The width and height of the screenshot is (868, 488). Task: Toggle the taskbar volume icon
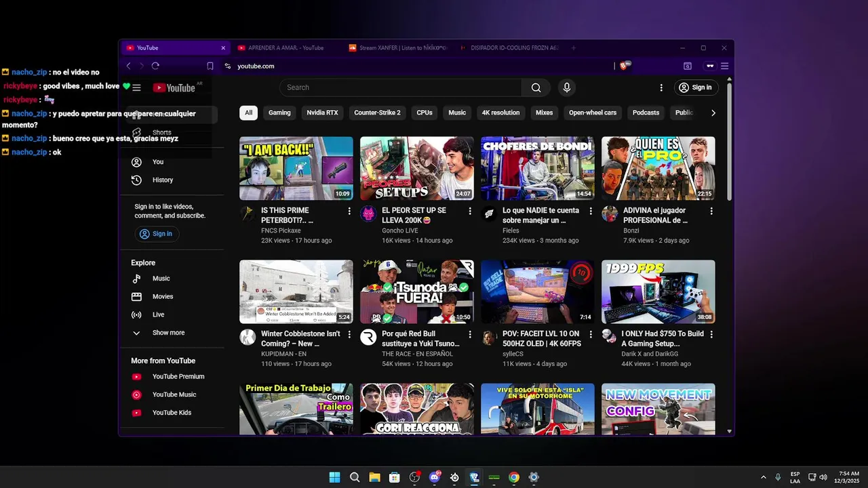coord(823,477)
